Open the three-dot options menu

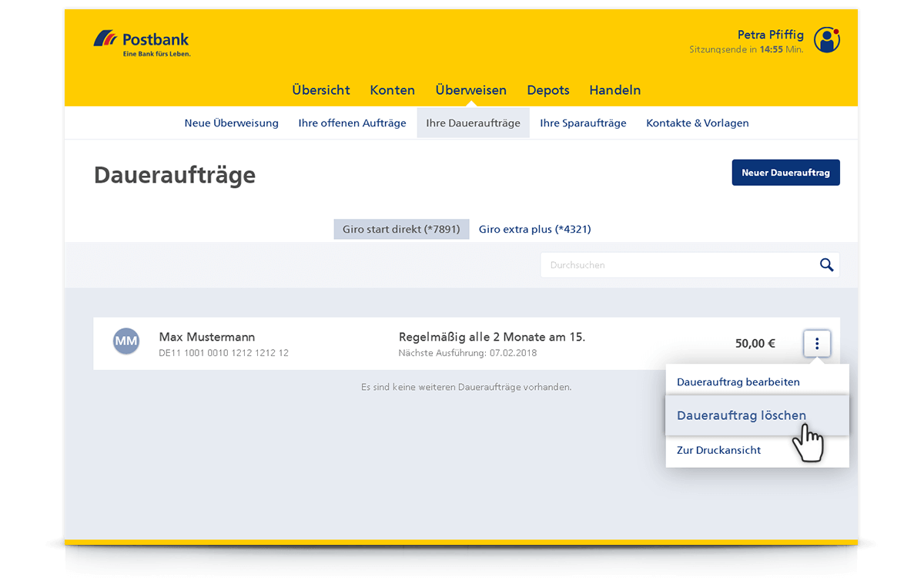[x=817, y=344]
